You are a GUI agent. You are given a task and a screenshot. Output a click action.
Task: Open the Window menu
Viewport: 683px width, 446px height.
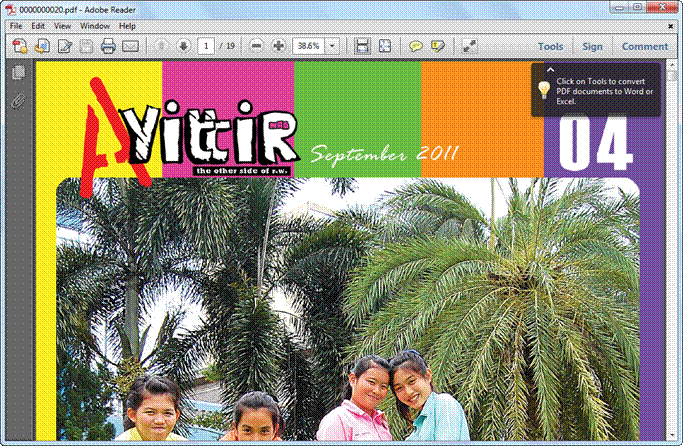95,26
